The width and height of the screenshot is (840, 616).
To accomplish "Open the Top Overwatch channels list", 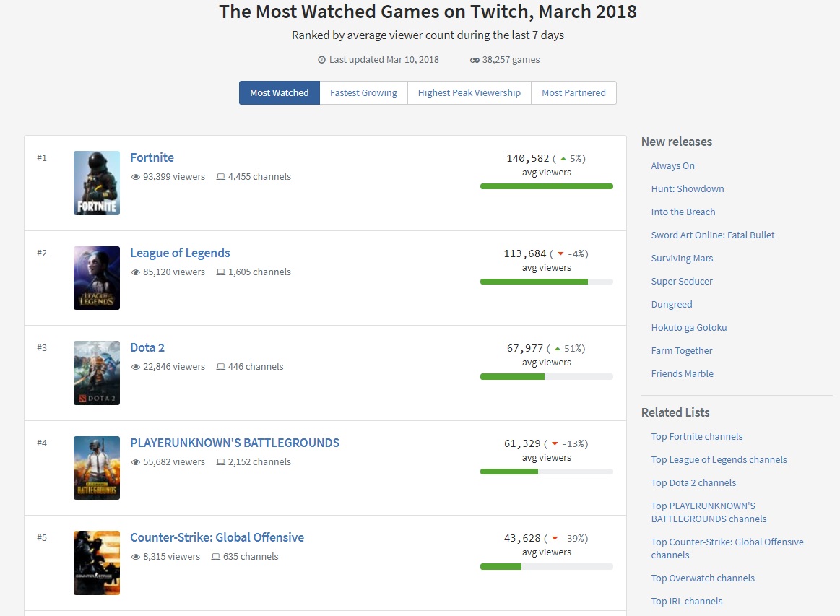I will point(703,578).
